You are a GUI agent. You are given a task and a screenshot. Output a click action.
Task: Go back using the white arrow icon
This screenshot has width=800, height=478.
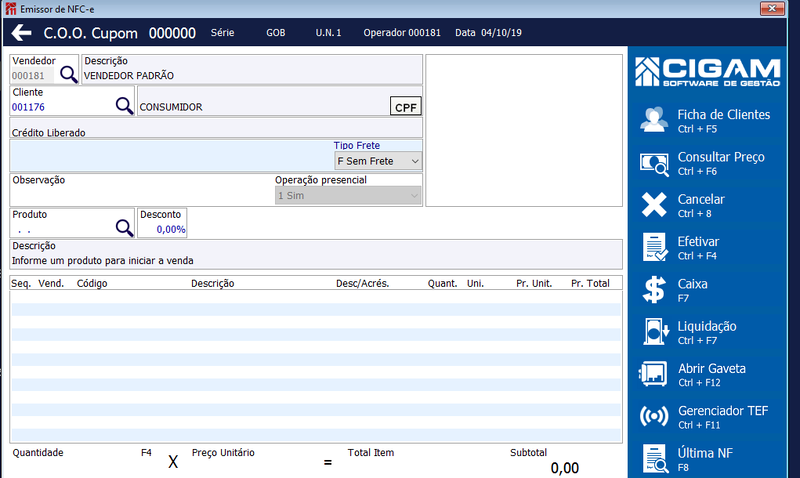(x=21, y=33)
